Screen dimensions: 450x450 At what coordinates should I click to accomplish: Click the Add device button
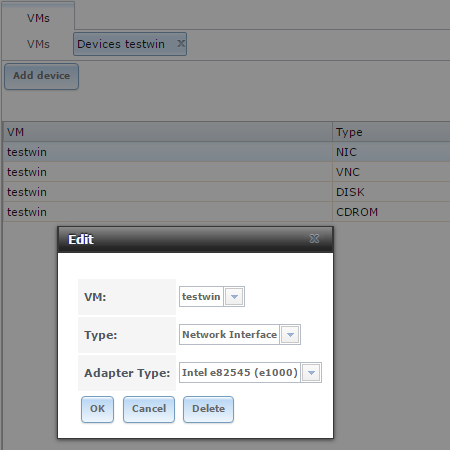click(x=41, y=76)
